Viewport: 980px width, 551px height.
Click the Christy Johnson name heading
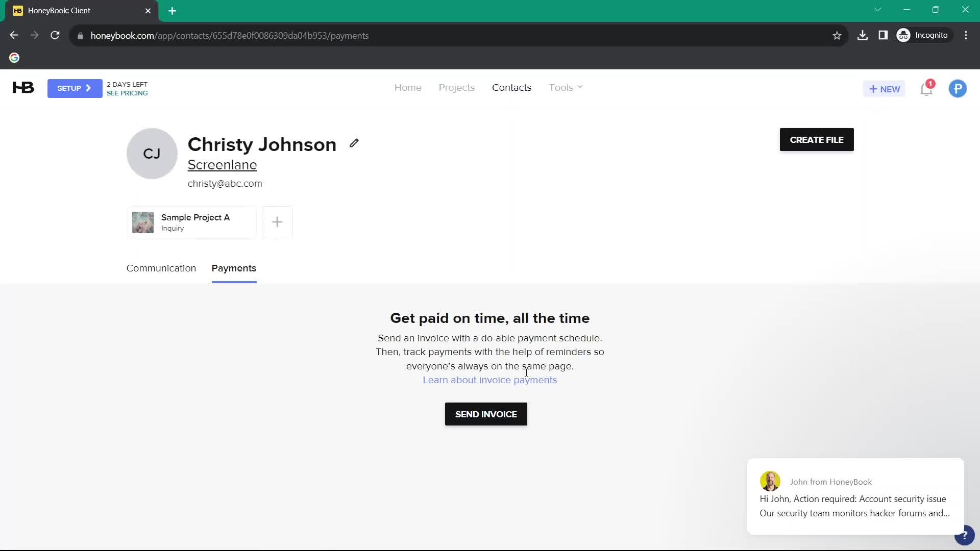(262, 144)
